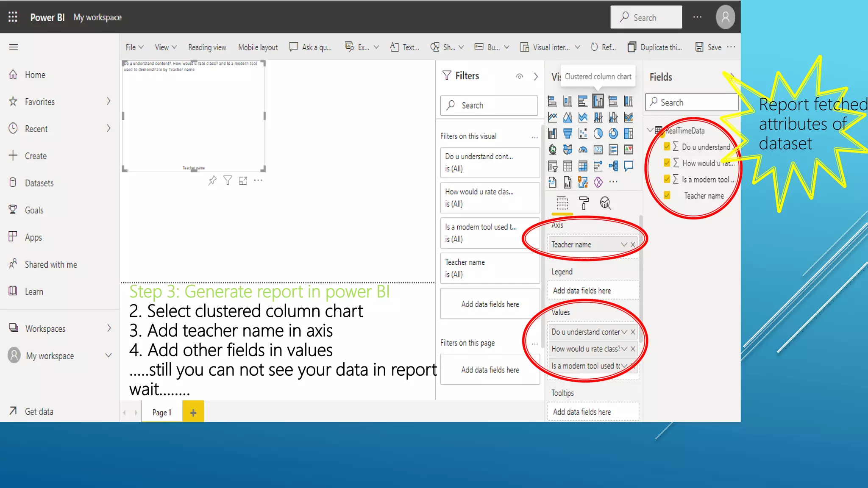The height and width of the screenshot is (488, 868).
Task: Open Teacher name axis field dropdown
Action: click(624, 244)
